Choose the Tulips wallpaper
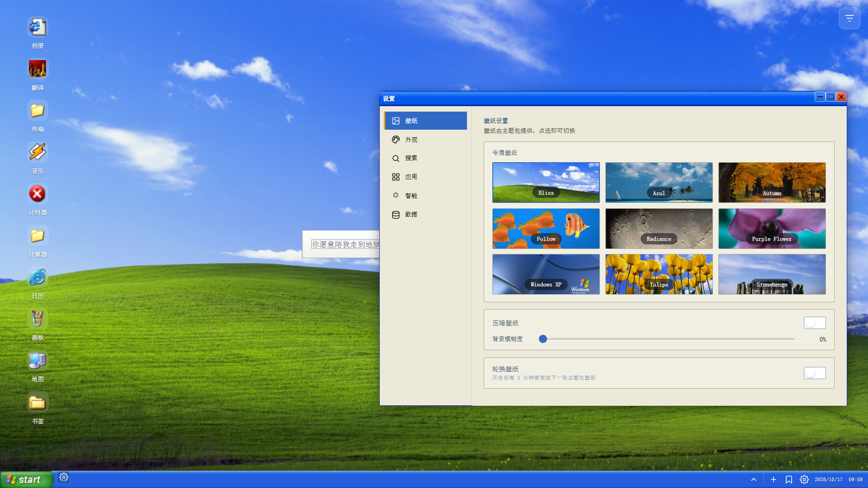868x488 pixels. click(659, 274)
